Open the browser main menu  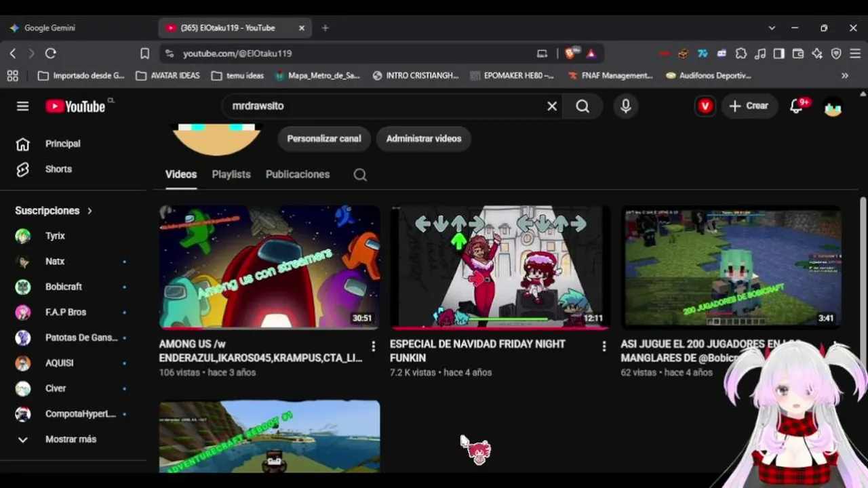[x=854, y=54]
